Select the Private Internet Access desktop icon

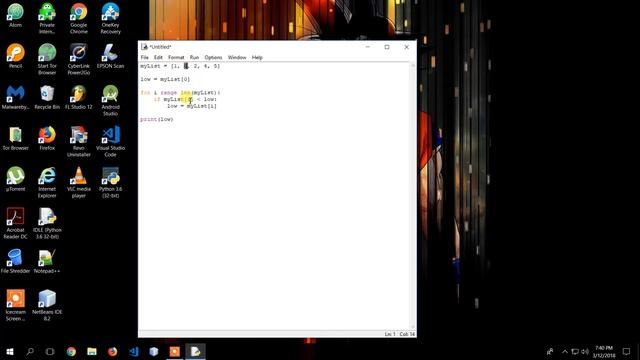(x=47, y=18)
